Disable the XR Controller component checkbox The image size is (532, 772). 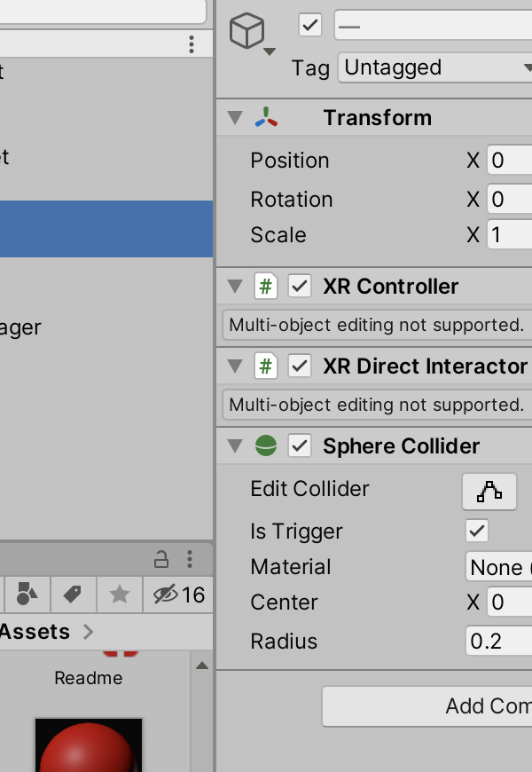pyautogui.click(x=300, y=286)
